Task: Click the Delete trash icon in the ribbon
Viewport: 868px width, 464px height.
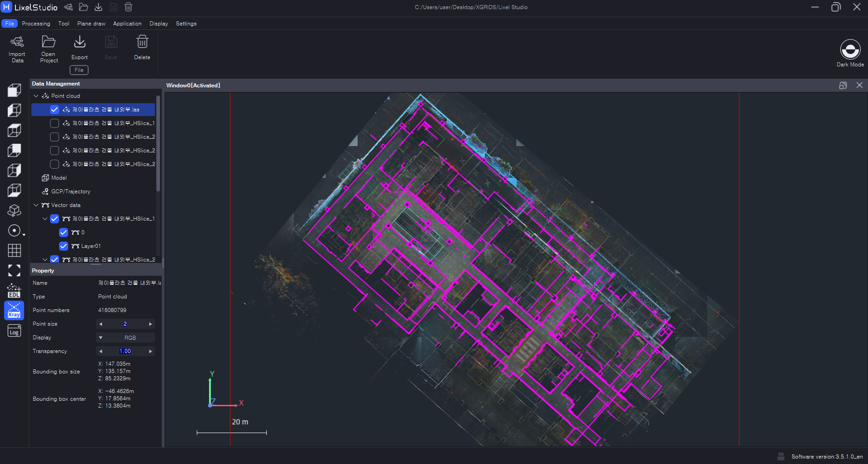Action: click(142, 42)
